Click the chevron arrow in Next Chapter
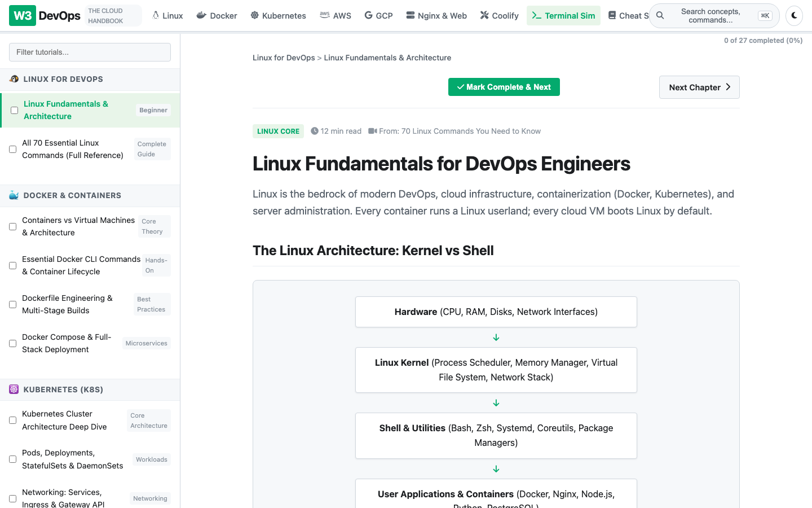This screenshot has height=508, width=812. (728, 87)
